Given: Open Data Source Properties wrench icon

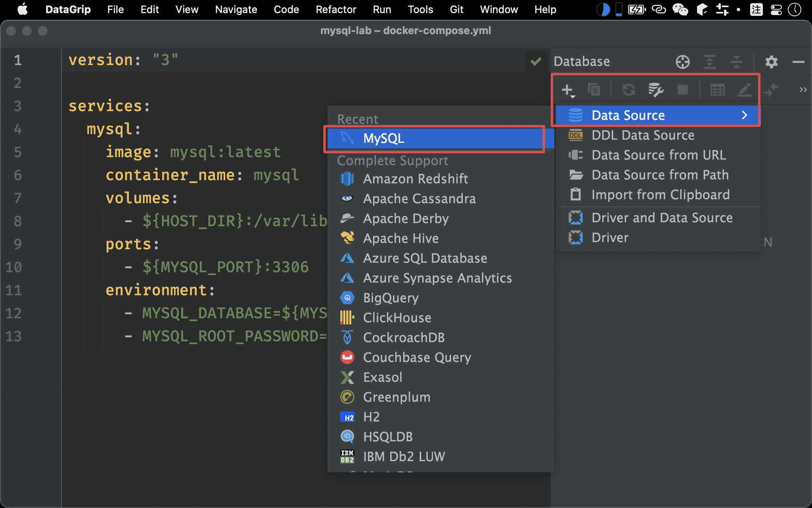Looking at the screenshot, I should coord(655,90).
